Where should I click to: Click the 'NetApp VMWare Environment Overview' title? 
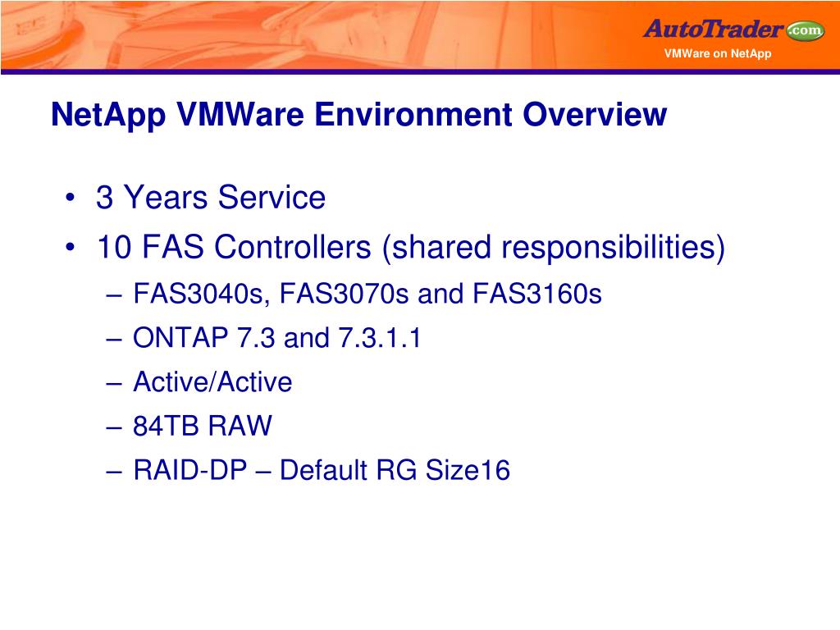coord(359,115)
